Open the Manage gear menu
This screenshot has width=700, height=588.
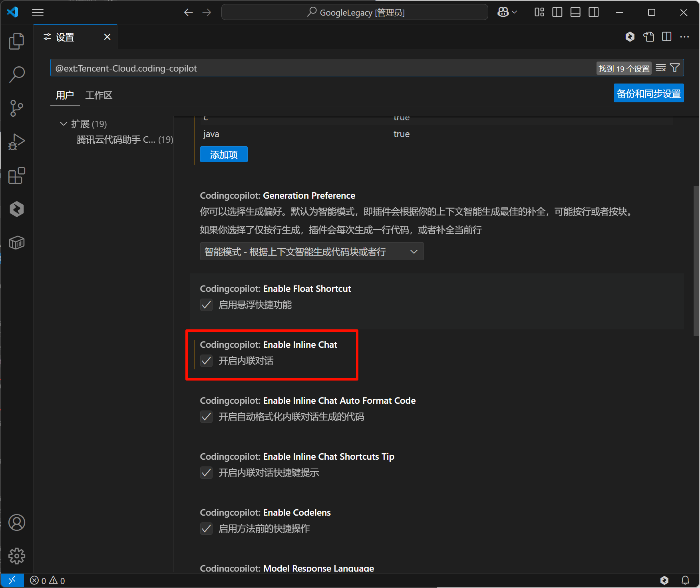point(16,556)
